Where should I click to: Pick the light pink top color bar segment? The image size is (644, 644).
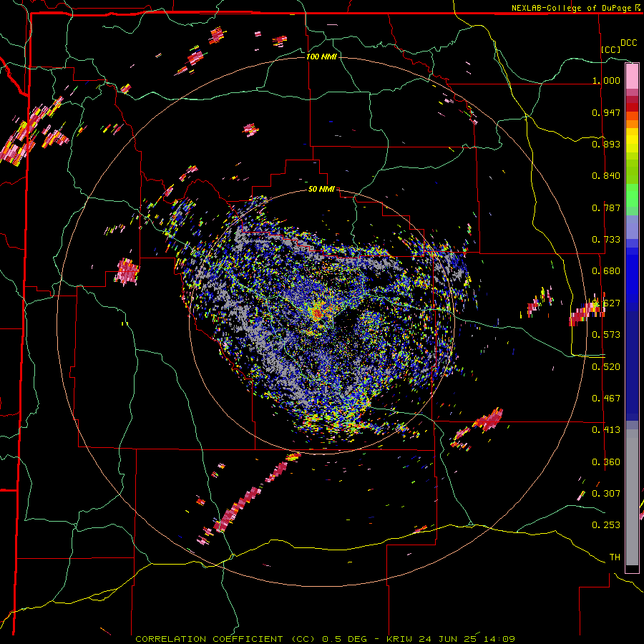(x=632, y=77)
